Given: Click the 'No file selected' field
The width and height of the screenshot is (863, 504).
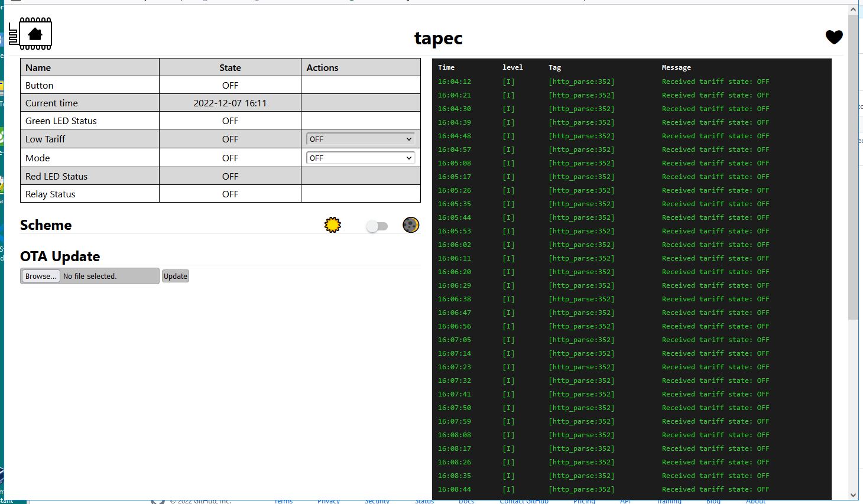Looking at the screenshot, I should [109, 275].
